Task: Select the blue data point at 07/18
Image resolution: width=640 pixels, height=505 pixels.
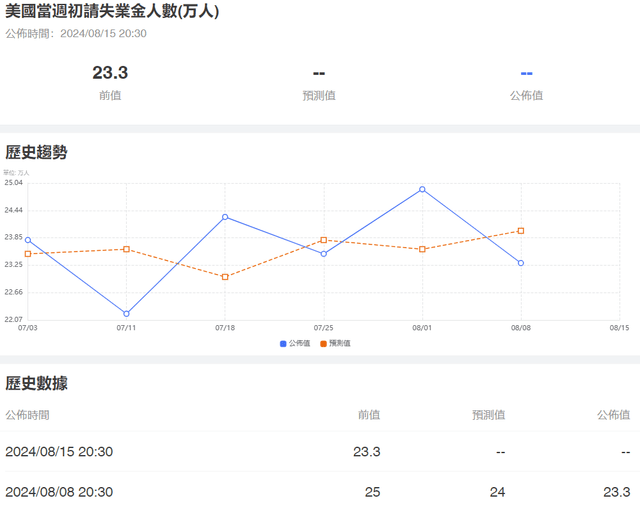Action: tap(225, 217)
